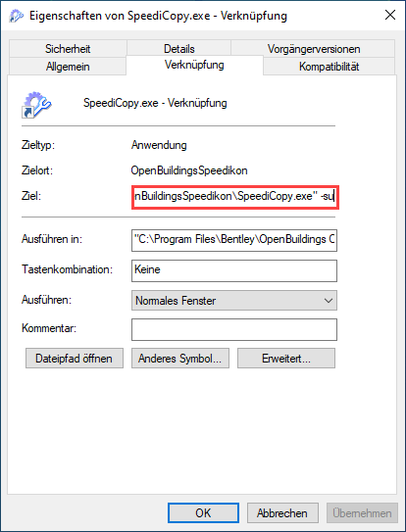Click the empty Kommentar field
Image resolution: width=406 pixels, height=532 pixels.
pyautogui.click(x=234, y=329)
